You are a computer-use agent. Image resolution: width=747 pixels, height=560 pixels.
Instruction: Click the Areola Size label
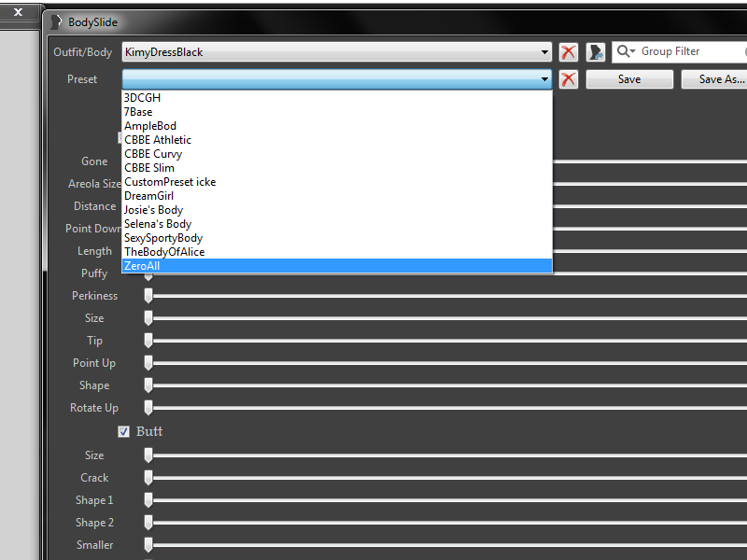95,184
